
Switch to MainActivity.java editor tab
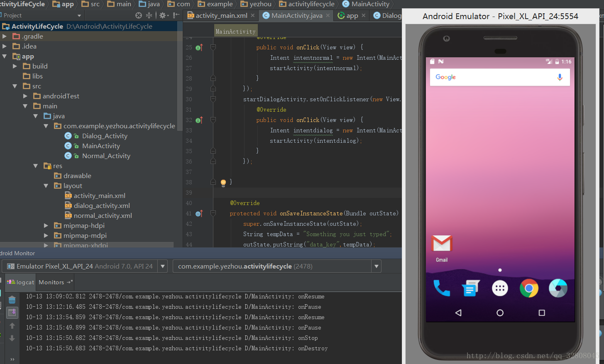(x=296, y=15)
